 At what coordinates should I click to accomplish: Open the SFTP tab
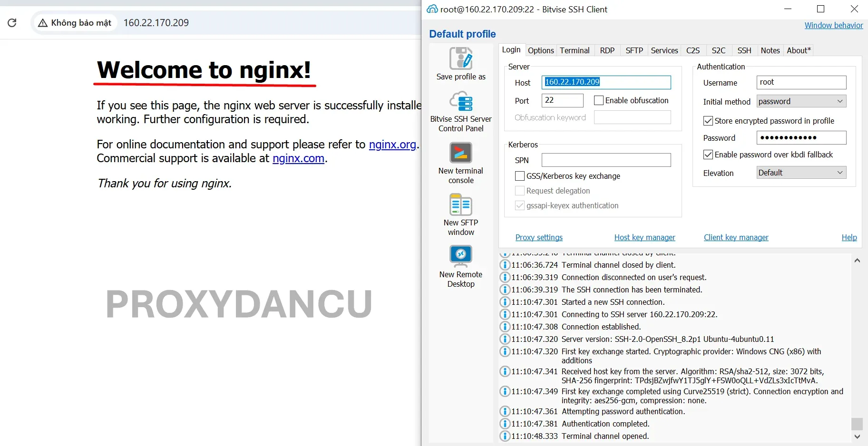tap(634, 50)
